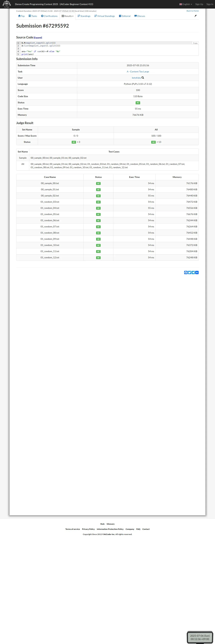The height and width of the screenshot is (644, 215).
Task: Select case name 01_random_05.txt in the case table
Action: 50,214
